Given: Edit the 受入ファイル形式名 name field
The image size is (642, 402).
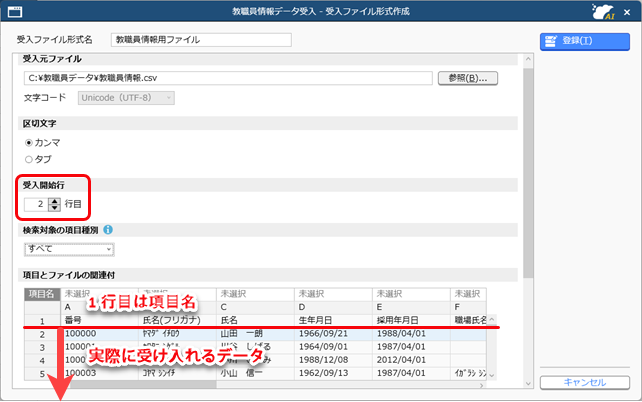Looking at the screenshot, I should click(x=201, y=40).
